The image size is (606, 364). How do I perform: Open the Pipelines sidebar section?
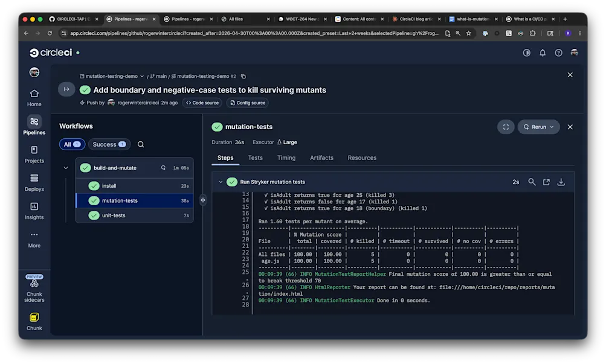coord(34,126)
